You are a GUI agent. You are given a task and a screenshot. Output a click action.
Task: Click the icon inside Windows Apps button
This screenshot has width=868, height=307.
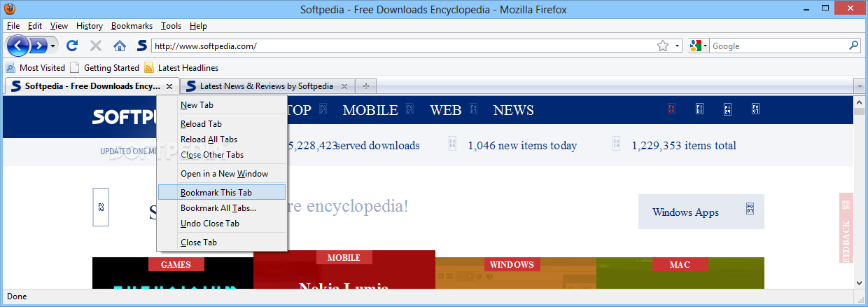[750, 209]
